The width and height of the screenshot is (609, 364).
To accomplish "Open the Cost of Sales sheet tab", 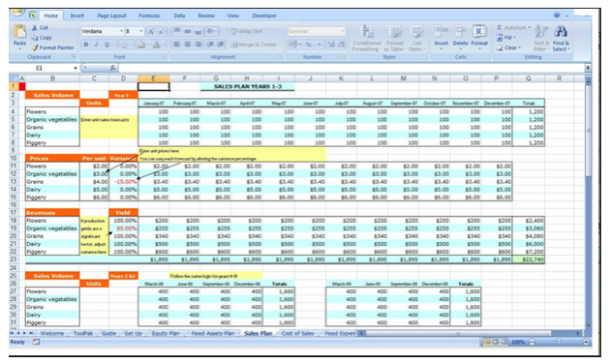I will 297,333.
